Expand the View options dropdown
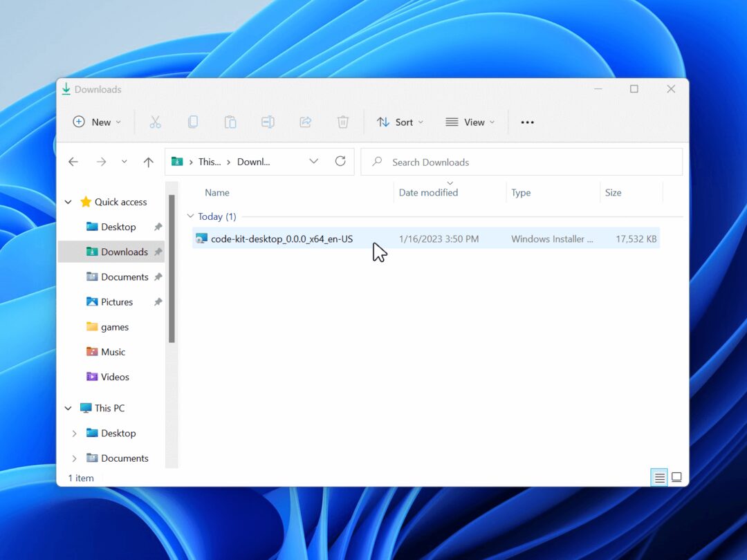 [470, 122]
